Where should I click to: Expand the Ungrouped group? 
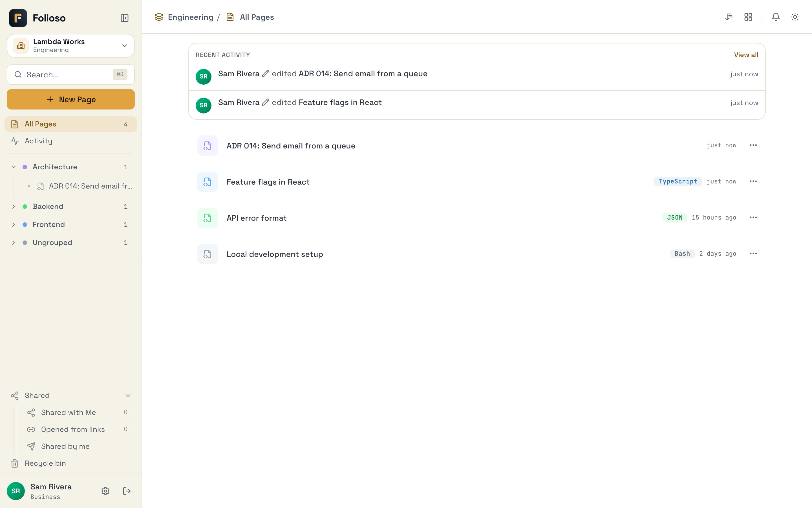point(14,243)
